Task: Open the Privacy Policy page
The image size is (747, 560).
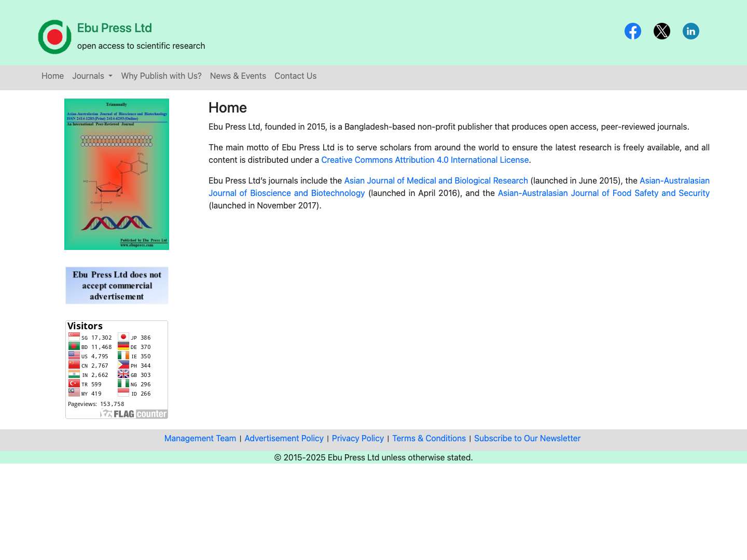Action: 358,438
